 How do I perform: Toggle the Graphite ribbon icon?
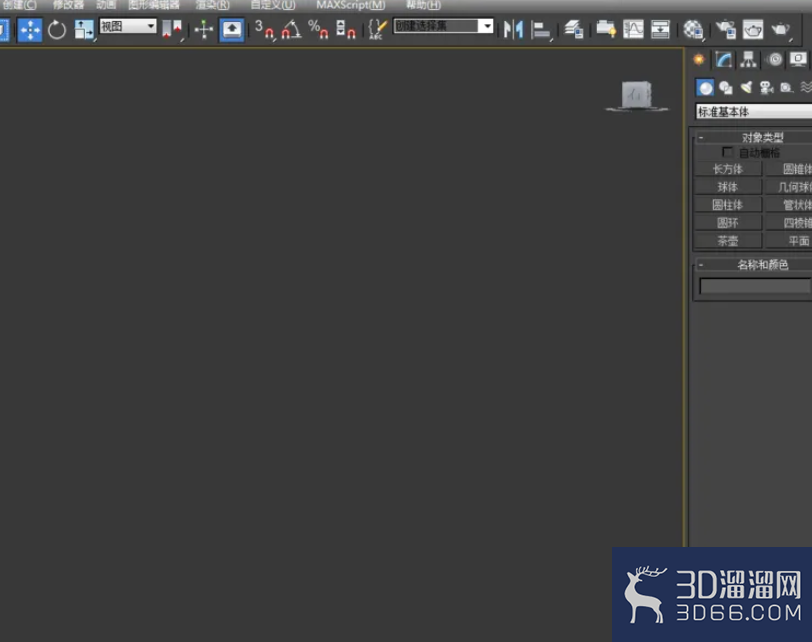(606, 30)
